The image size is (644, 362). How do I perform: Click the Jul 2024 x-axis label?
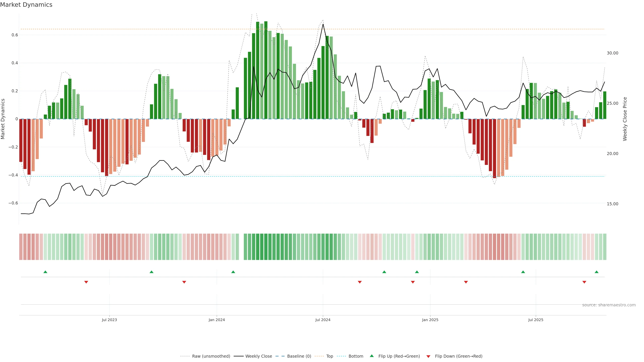[x=323, y=320]
